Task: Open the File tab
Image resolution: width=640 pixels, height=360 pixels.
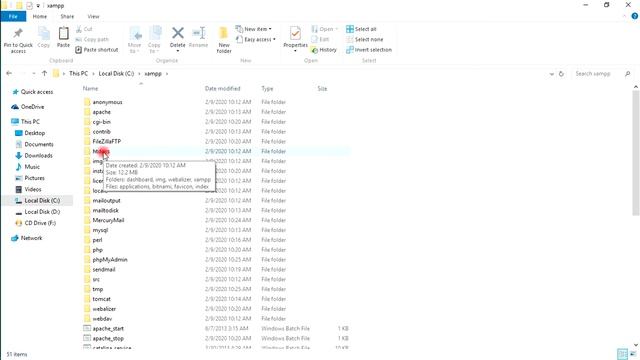Action: [13, 16]
